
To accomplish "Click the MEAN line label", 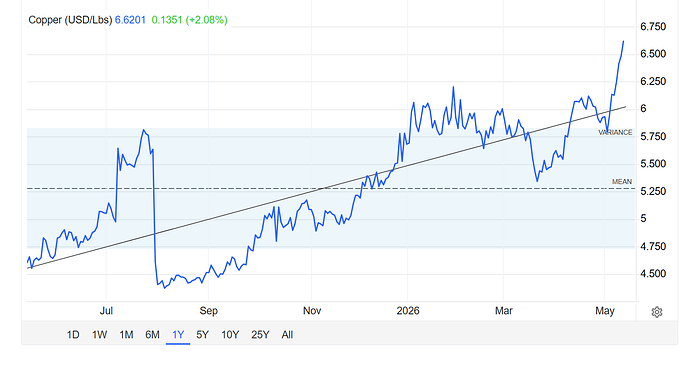I will click(622, 181).
